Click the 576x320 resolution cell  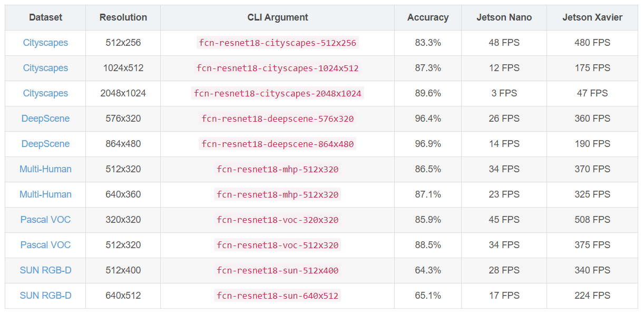[x=123, y=119]
